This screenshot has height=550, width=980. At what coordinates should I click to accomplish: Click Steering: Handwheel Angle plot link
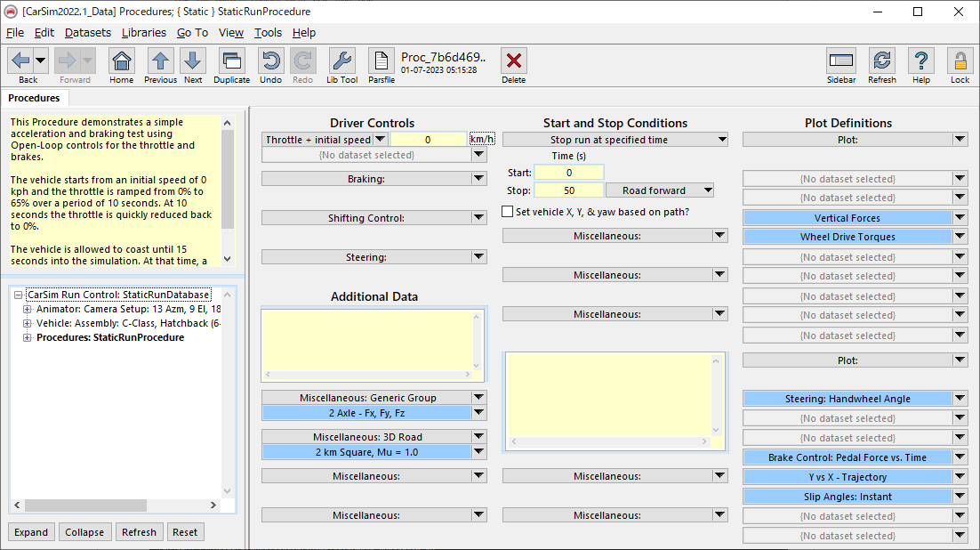coord(847,399)
